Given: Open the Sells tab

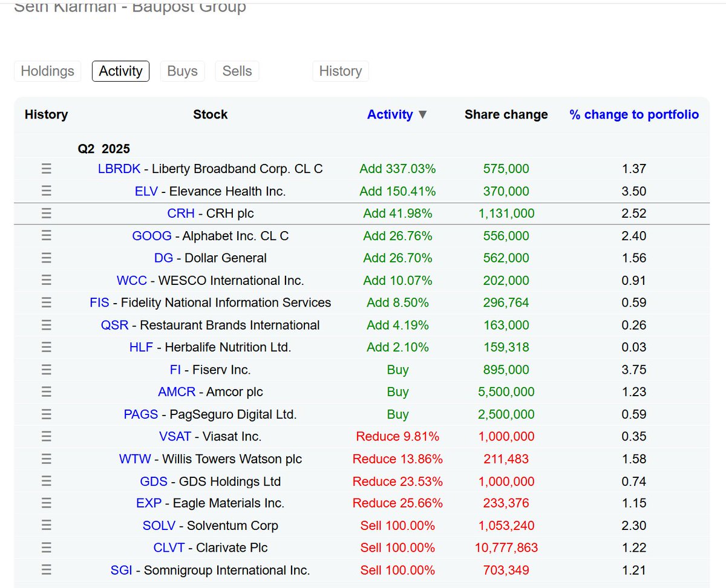Looking at the screenshot, I should 237,71.
